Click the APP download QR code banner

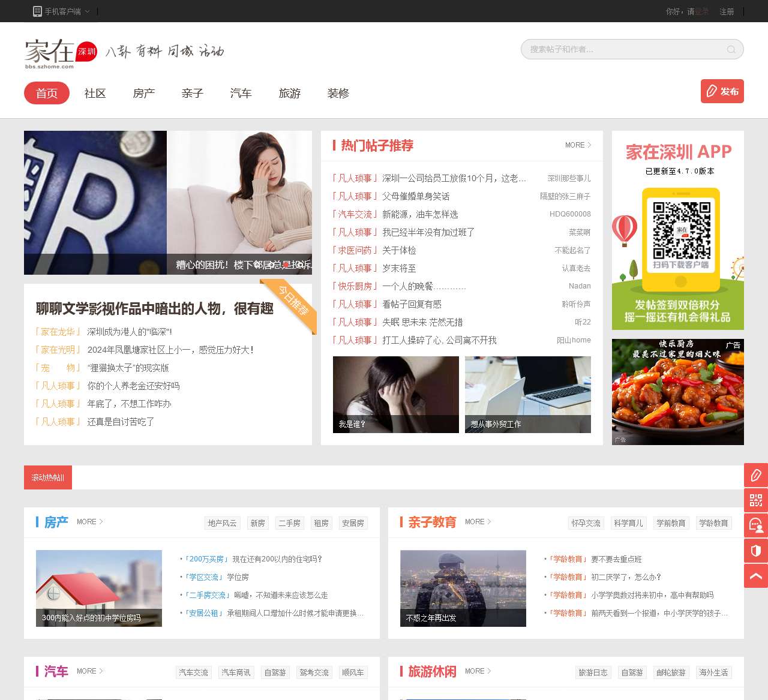click(678, 230)
